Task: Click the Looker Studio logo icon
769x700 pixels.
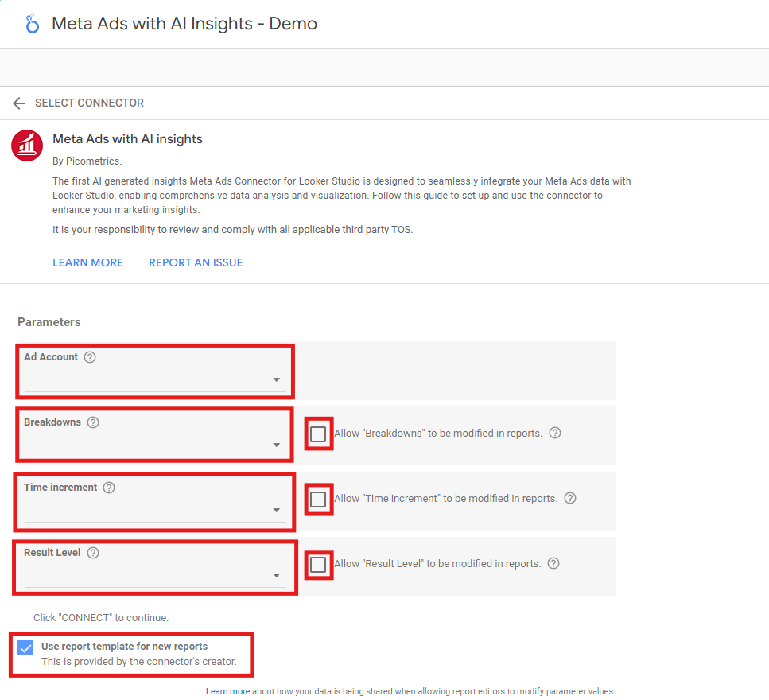Action: tap(32, 24)
